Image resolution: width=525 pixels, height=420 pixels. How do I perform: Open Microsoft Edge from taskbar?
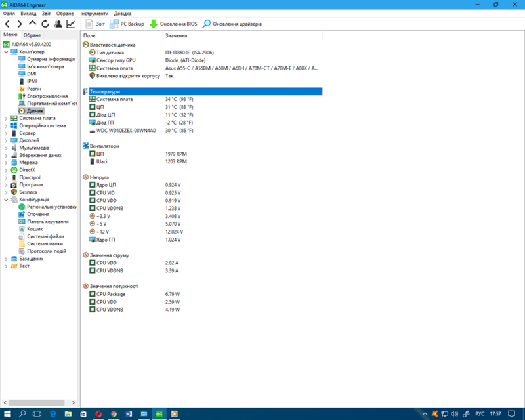(53, 414)
